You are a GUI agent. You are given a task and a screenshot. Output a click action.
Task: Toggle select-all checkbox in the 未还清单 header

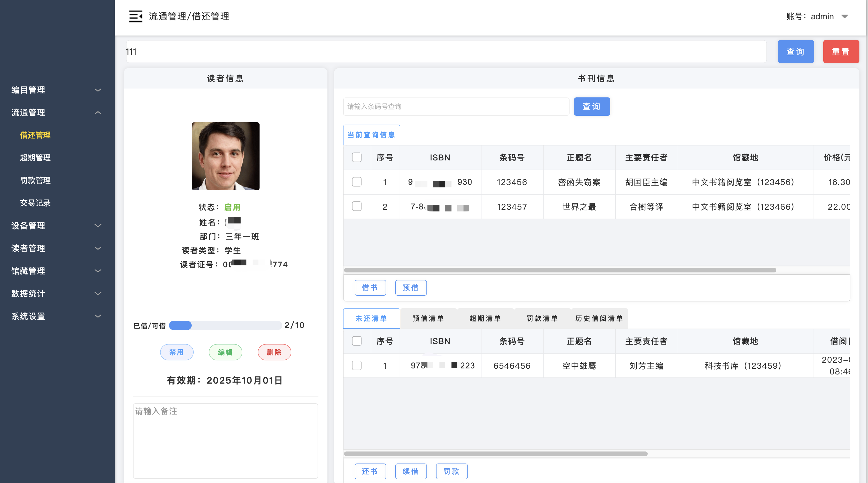tap(356, 341)
